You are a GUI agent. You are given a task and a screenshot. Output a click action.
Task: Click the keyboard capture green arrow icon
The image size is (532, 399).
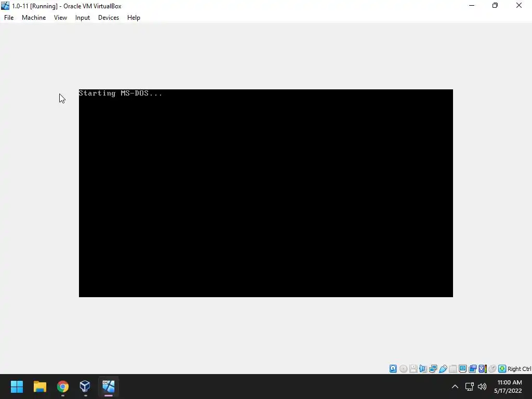coord(502,369)
